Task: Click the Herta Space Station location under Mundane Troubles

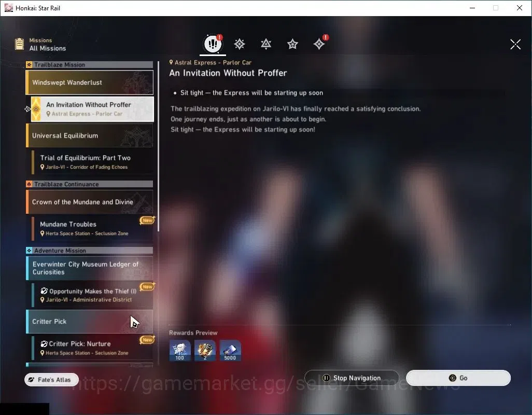Action: pyautogui.click(x=84, y=233)
